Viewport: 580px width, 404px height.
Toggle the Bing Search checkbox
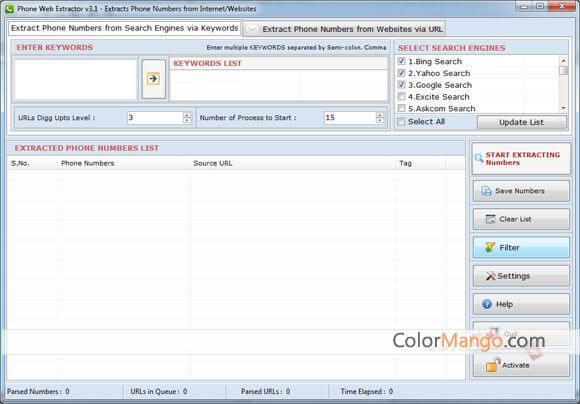401,61
